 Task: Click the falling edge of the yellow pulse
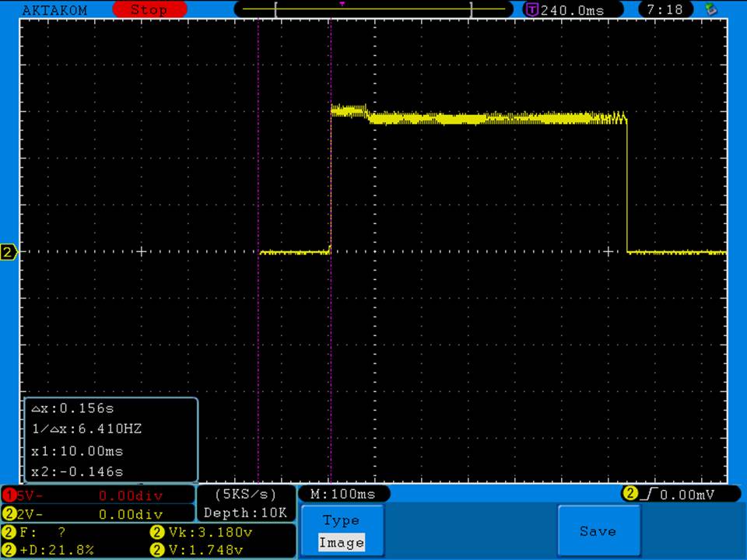coord(627,186)
